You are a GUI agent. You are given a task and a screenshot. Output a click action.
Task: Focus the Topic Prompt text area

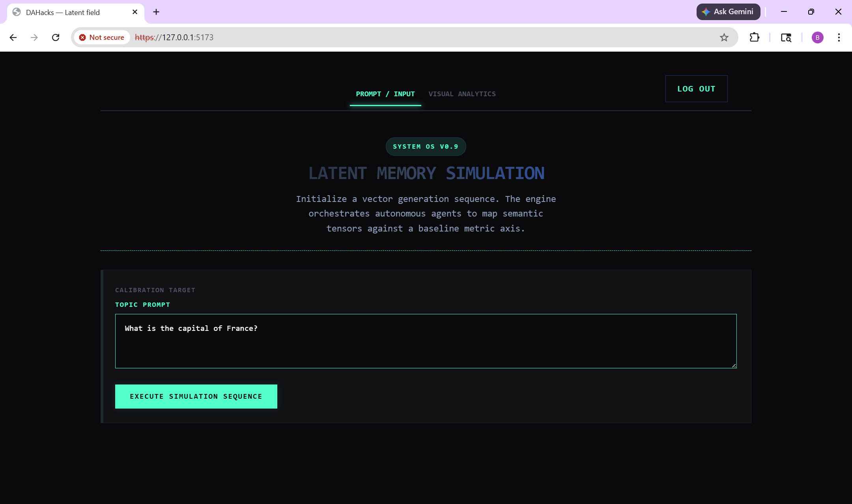click(426, 341)
